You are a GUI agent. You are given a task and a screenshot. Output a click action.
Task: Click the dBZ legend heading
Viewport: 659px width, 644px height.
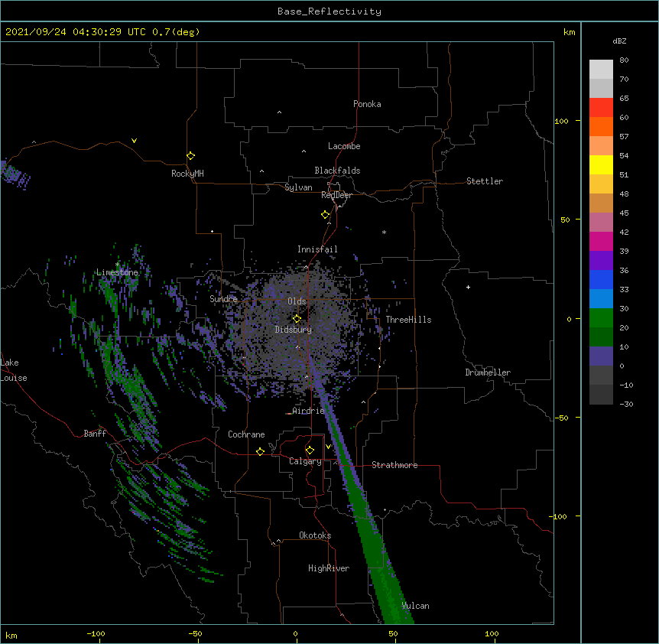click(x=619, y=41)
